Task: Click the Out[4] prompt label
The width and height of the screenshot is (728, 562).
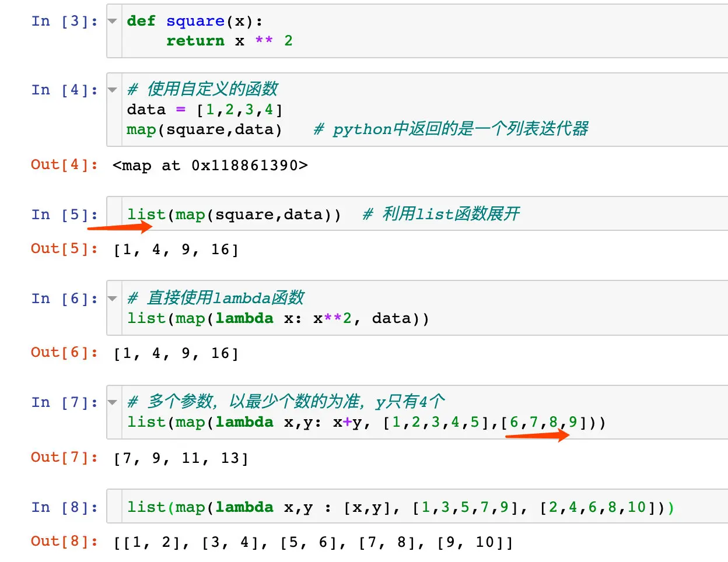Action: point(65,165)
